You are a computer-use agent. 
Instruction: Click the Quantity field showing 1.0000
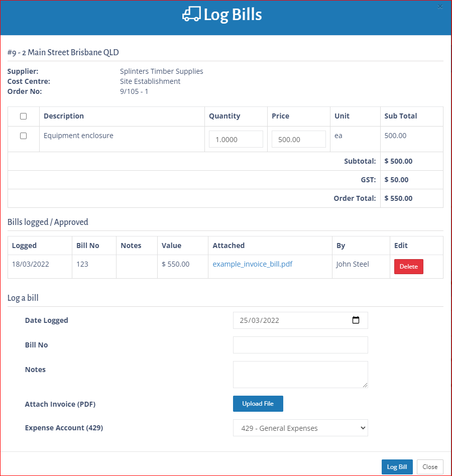236,140
